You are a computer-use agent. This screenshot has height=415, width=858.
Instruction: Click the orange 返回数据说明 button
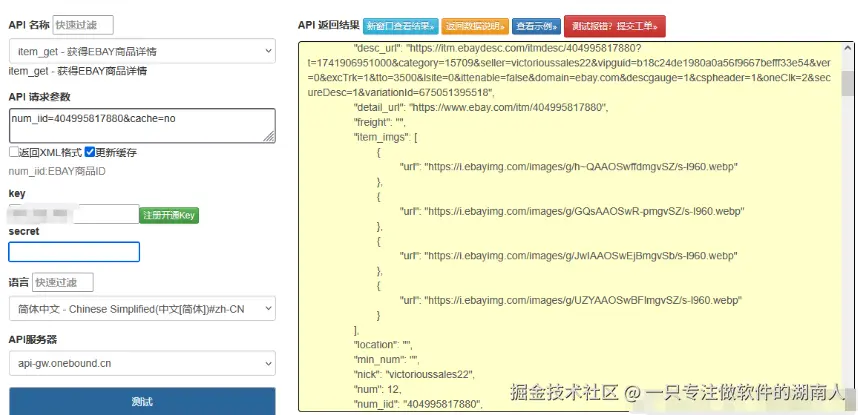pos(476,26)
